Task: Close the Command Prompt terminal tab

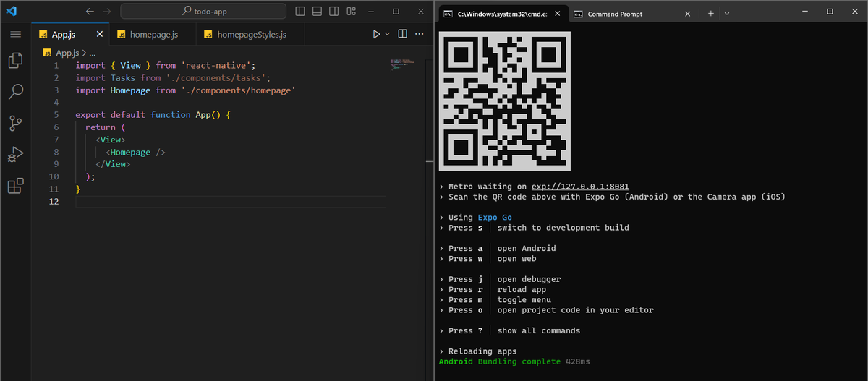Action: tap(687, 14)
